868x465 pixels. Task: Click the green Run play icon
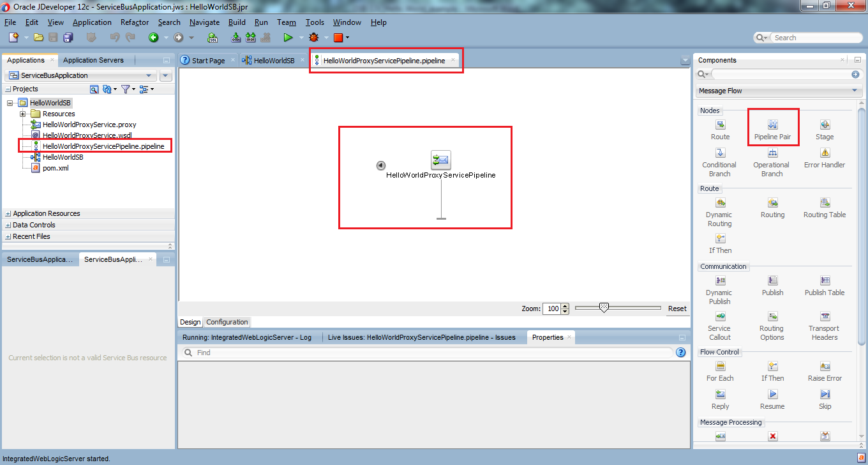288,38
